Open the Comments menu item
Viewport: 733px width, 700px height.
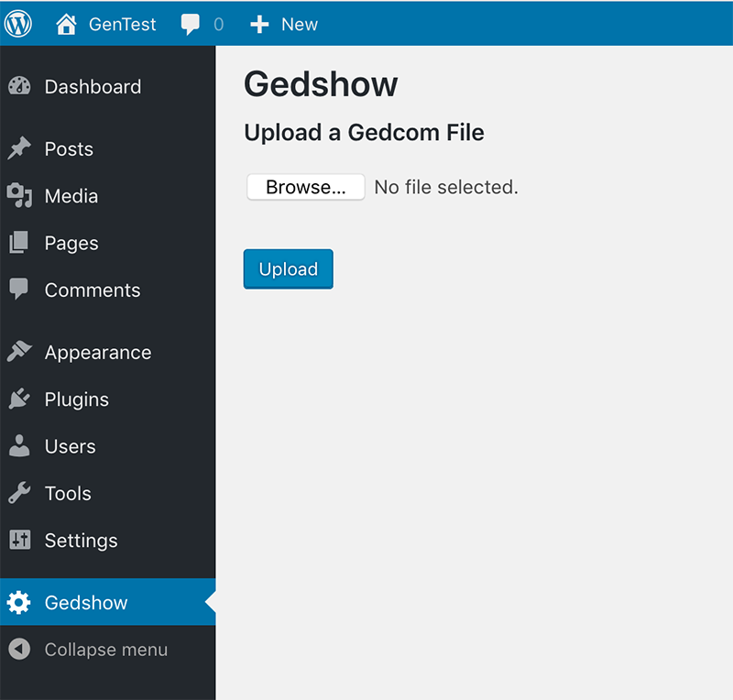point(92,290)
